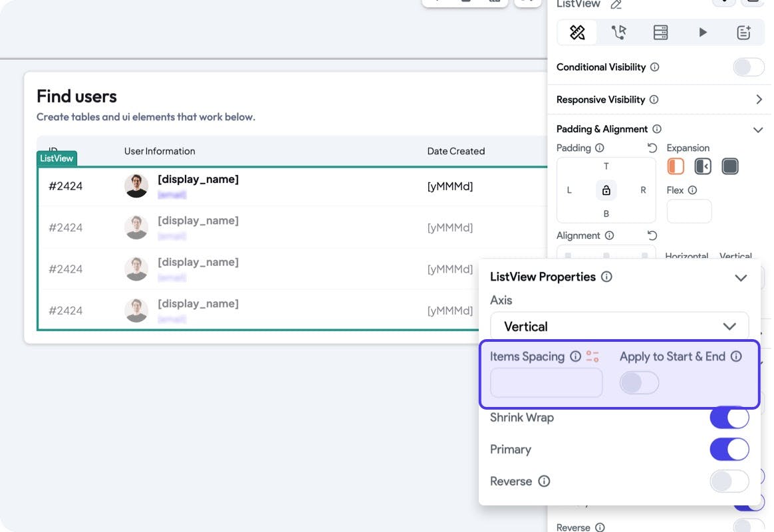Click the Items Spacing input field
The height and width of the screenshot is (532, 774).
pyautogui.click(x=546, y=383)
